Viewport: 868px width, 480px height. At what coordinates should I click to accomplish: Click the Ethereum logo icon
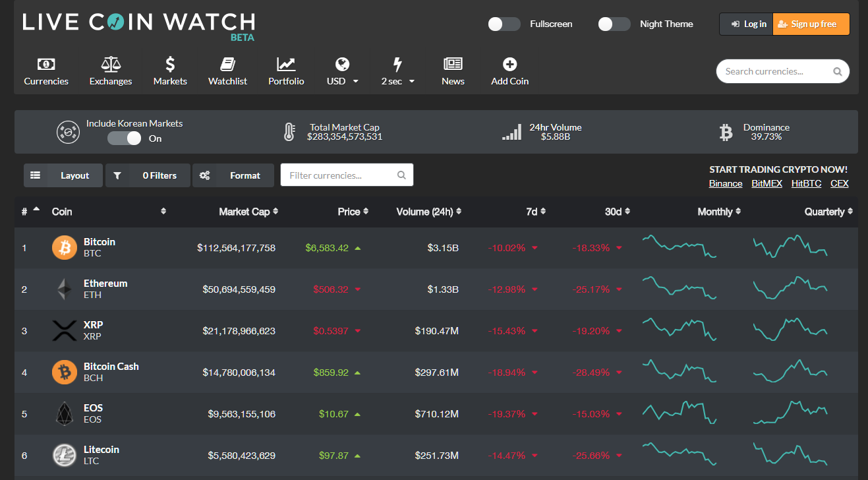pos(65,289)
